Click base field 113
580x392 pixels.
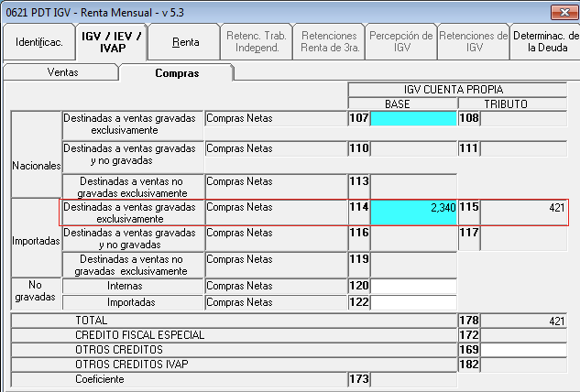[413, 187]
